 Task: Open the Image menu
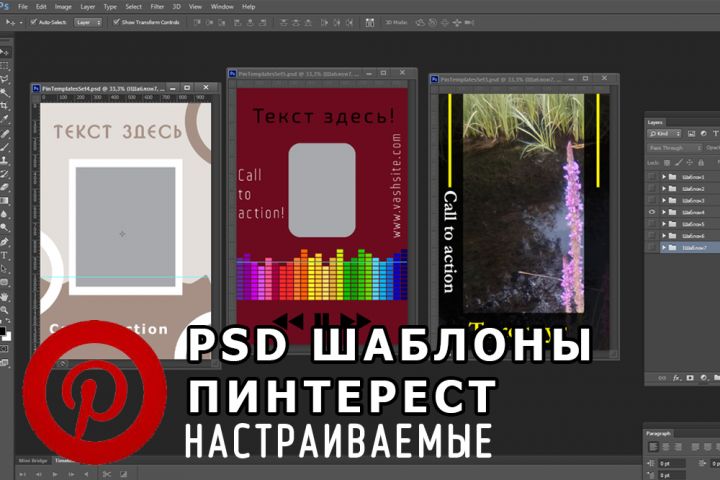pyautogui.click(x=63, y=7)
